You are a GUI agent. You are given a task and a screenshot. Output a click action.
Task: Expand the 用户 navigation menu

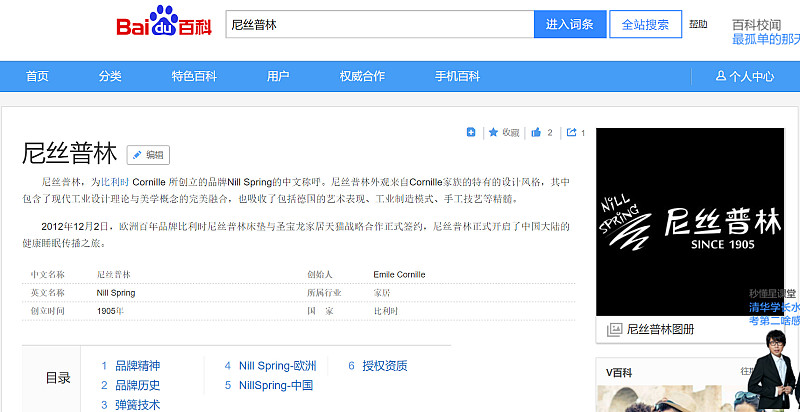click(x=278, y=76)
